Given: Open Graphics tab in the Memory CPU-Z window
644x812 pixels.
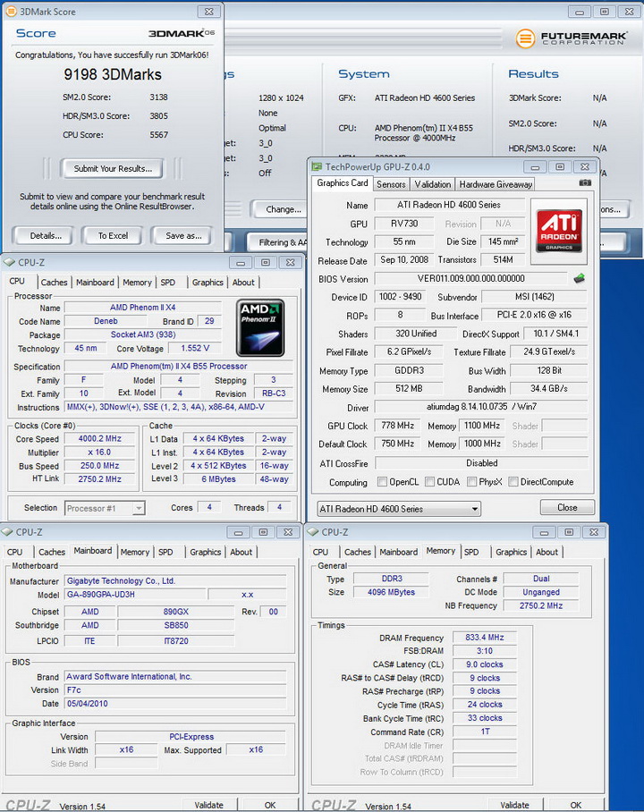Looking at the screenshot, I should pyautogui.click(x=511, y=552).
